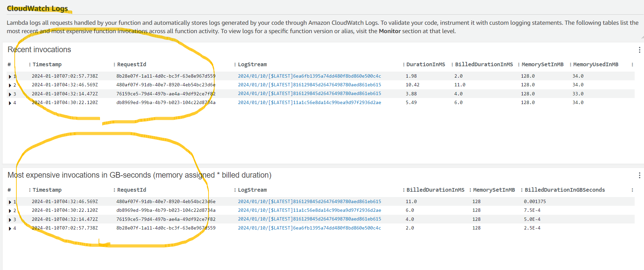Select timestamp 2024-01-10T04:32:14.472Z in Recent invocations
This screenshot has height=270, width=644.
coord(65,94)
